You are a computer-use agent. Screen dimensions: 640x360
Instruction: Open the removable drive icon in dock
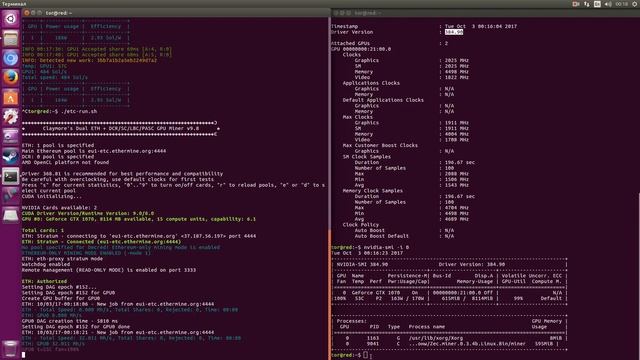point(11,216)
